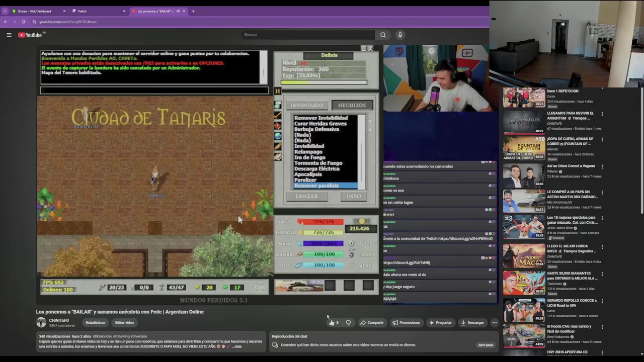Select the HECHIZOS tab in game
The height and width of the screenshot is (362, 644).
point(352,105)
